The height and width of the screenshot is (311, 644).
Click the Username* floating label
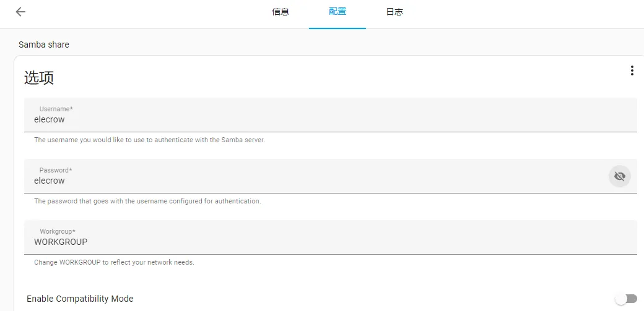coord(56,109)
